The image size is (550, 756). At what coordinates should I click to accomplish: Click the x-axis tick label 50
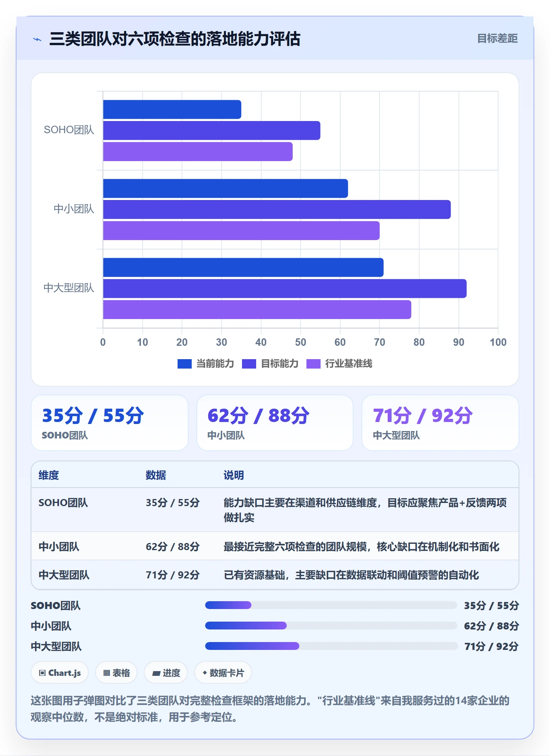[301, 342]
